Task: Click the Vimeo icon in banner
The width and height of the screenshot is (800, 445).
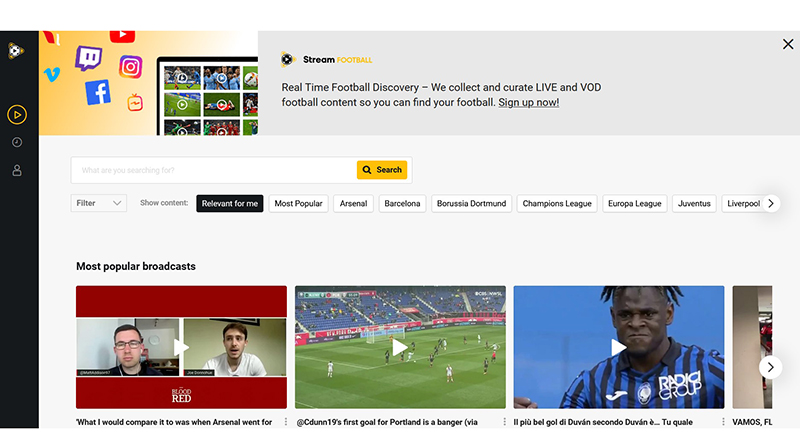Action: [x=52, y=75]
